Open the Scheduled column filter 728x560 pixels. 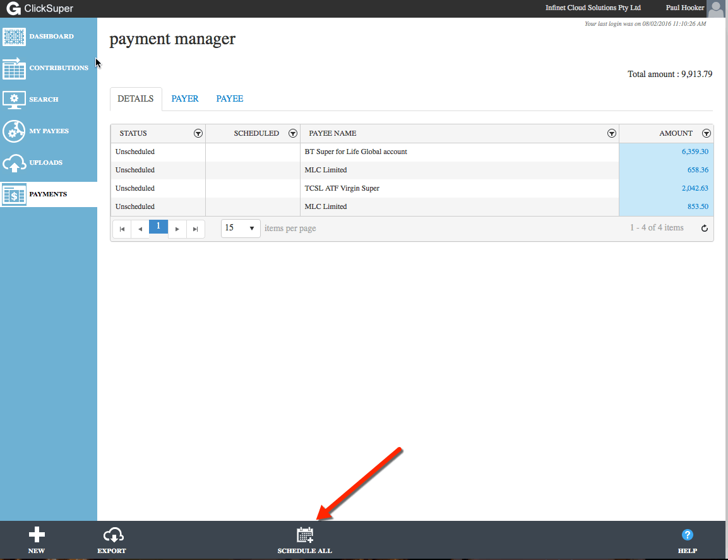293,134
